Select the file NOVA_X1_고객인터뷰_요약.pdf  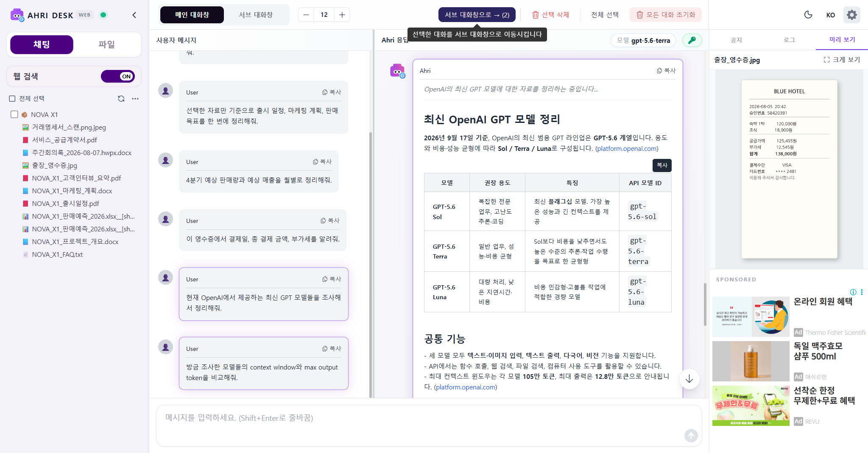click(76, 178)
